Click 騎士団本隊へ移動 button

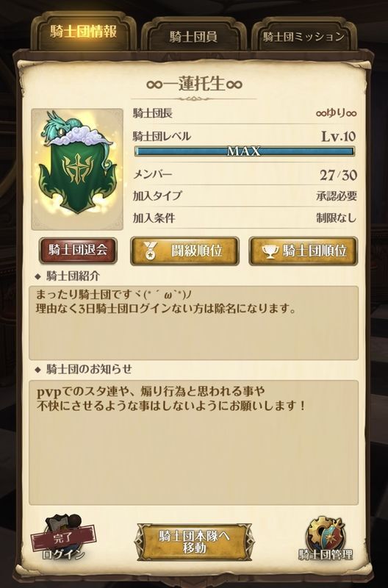coord(194,542)
